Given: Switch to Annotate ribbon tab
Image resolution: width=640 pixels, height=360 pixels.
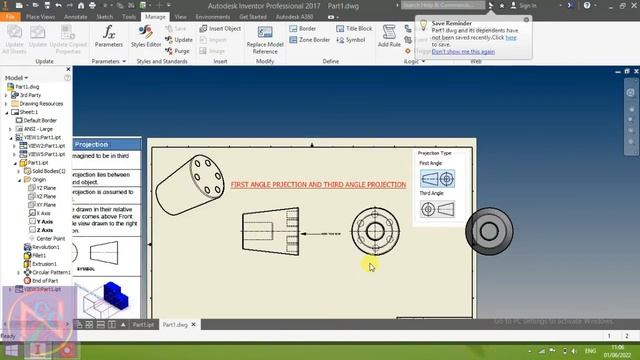Looking at the screenshot, I should [76, 17].
